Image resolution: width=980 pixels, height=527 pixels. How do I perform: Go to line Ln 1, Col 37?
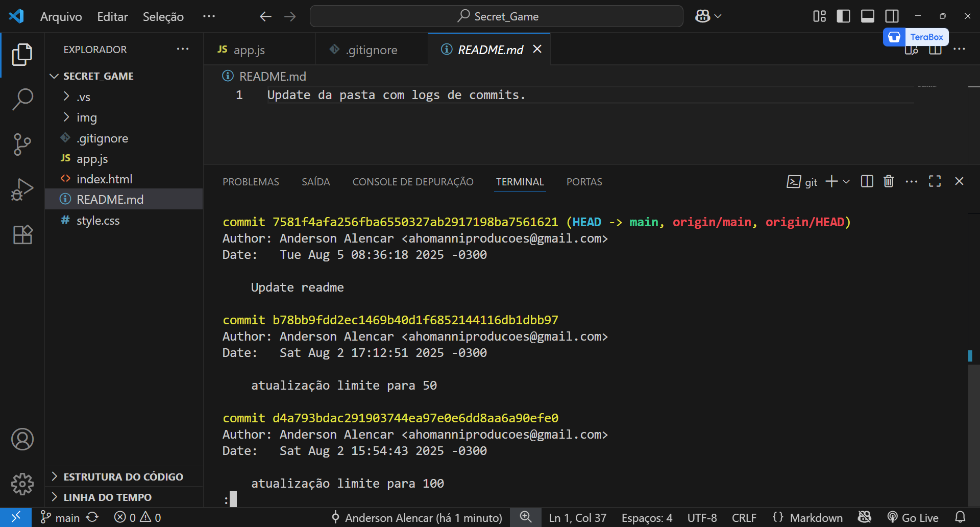(x=578, y=518)
